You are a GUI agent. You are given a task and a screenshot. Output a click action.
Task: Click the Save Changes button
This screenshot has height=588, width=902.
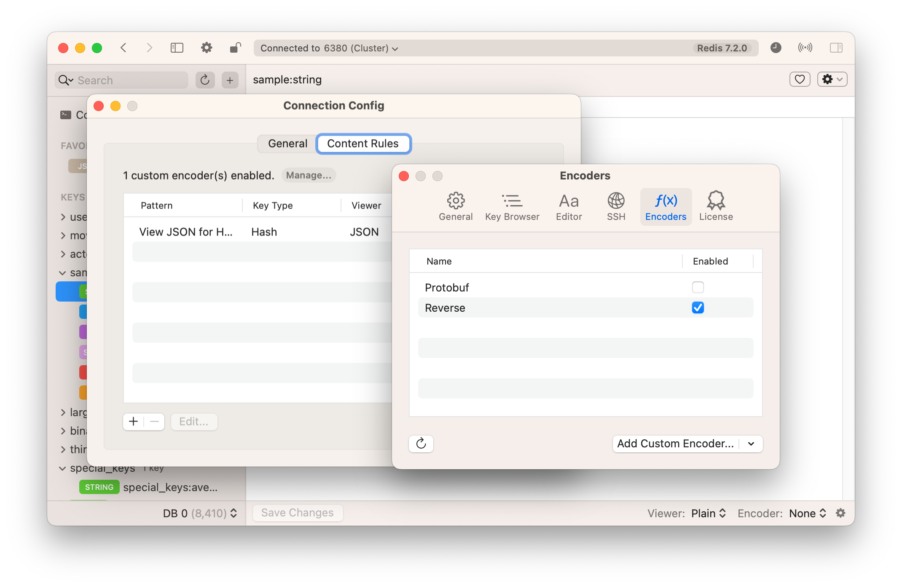(298, 513)
